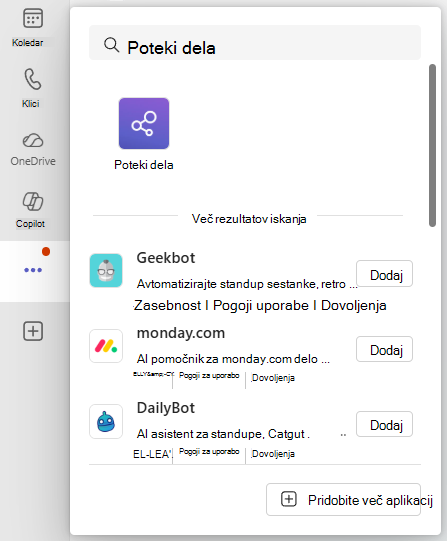Viewport: 447px width, 541px height.
Task: Select the monday.com title text
Action: coord(181,333)
